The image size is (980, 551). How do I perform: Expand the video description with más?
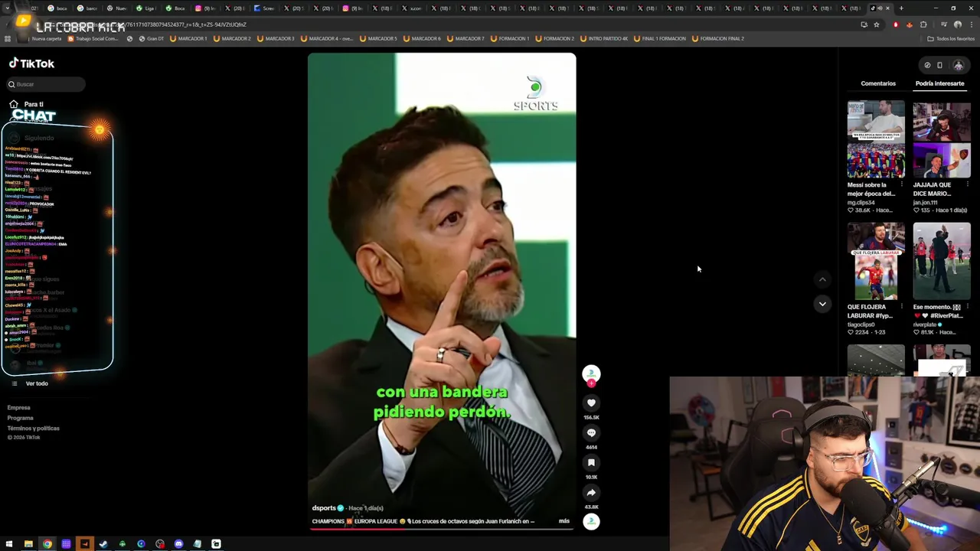(564, 521)
